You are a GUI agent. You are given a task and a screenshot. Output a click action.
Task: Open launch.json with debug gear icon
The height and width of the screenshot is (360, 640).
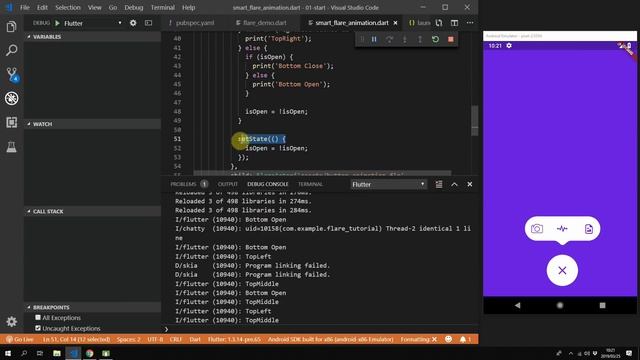pos(133,23)
